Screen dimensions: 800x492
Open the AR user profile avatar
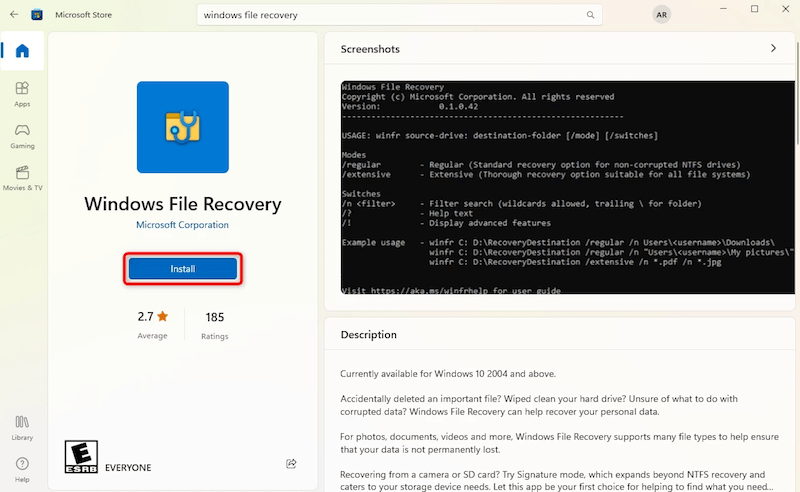tap(661, 14)
